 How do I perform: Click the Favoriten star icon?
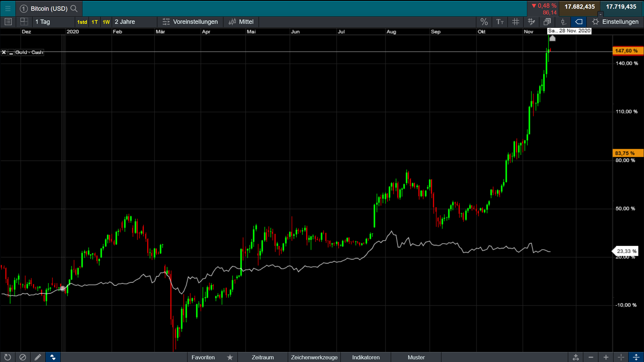[230, 357]
